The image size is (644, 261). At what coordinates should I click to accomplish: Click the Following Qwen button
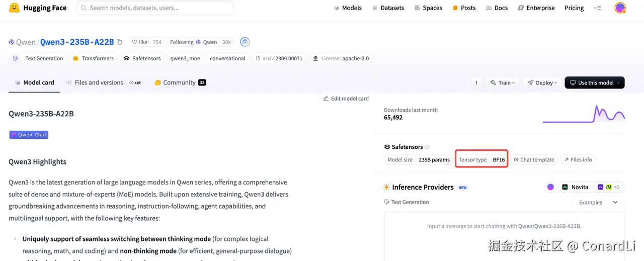tap(193, 42)
